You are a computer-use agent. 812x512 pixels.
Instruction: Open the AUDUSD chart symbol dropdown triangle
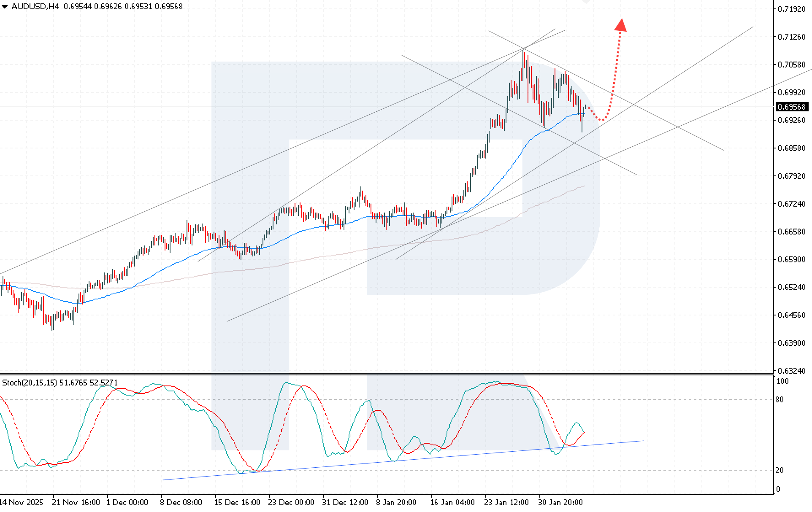[5, 6]
